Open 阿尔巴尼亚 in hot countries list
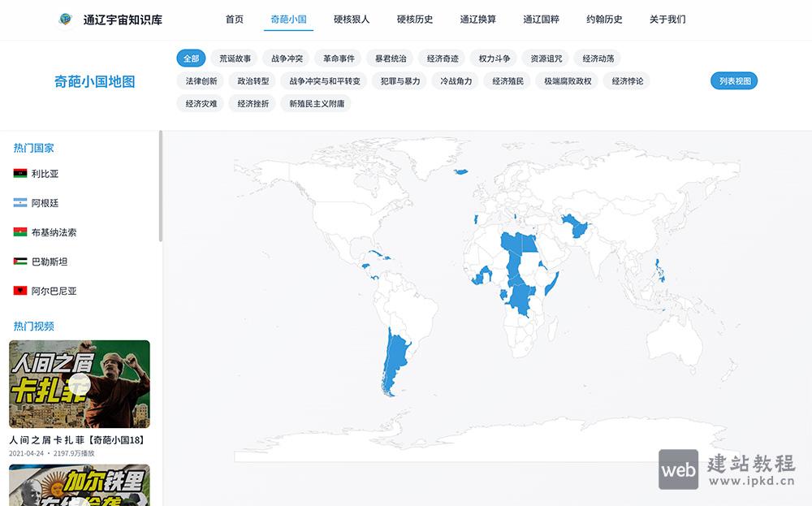812x506 pixels. click(x=54, y=291)
